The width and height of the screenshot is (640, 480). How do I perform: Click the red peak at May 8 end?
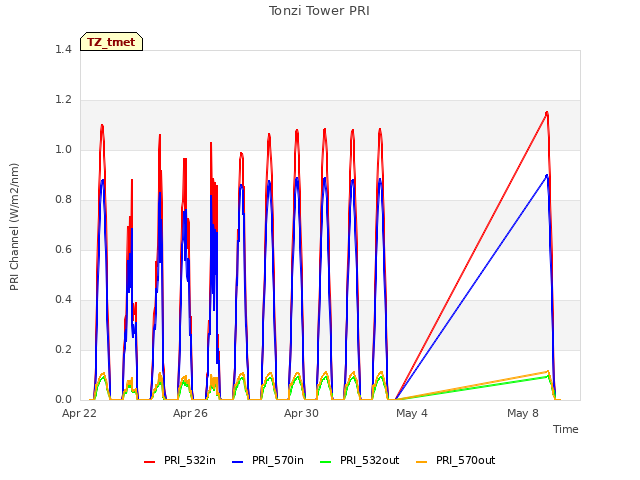click(x=547, y=113)
